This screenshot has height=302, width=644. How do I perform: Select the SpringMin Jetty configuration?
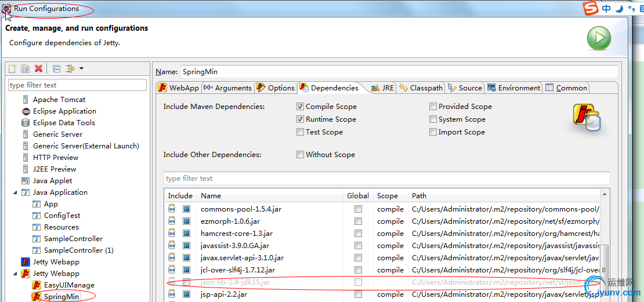coord(61,296)
